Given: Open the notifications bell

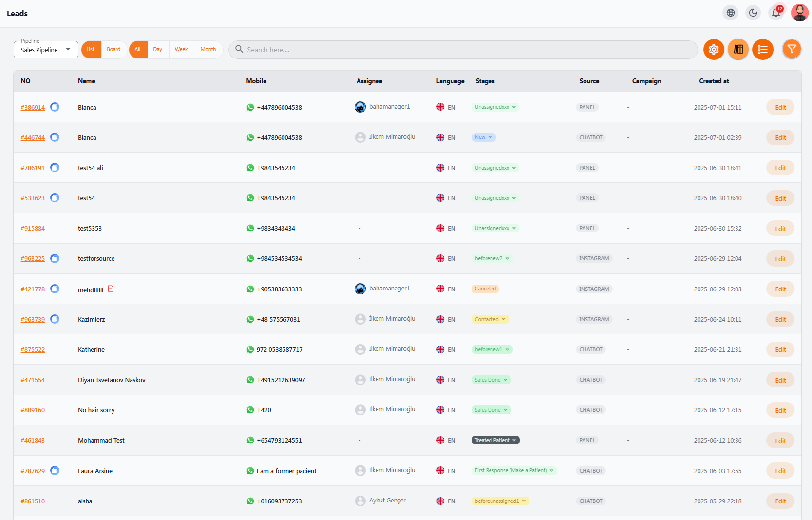Looking at the screenshot, I should [776, 13].
